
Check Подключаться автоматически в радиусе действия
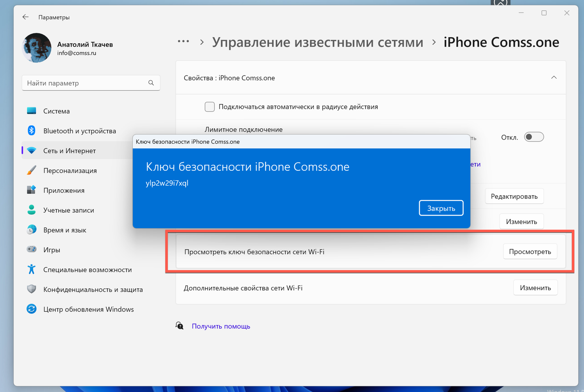209,107
